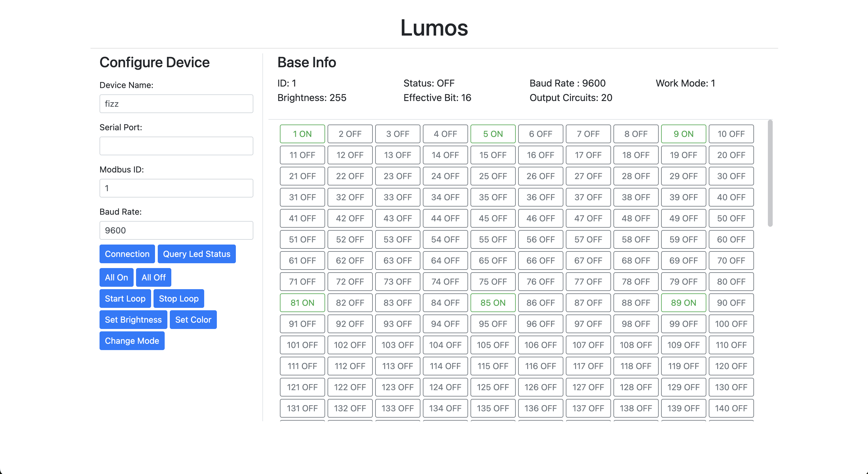Image resolution: width=868 pixels, height=474 pixels.
Task: Click LED circuit 85 ON button
Action: 493,302
